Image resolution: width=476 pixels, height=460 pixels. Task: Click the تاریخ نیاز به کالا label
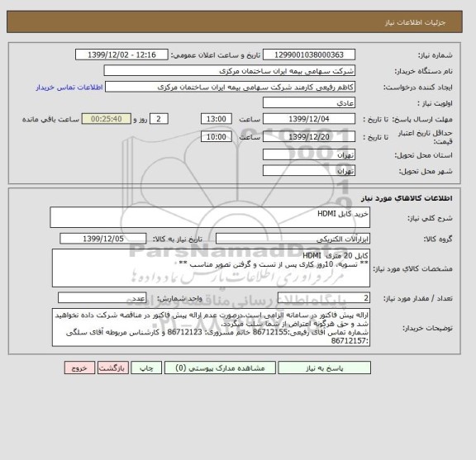click(178, 239)
